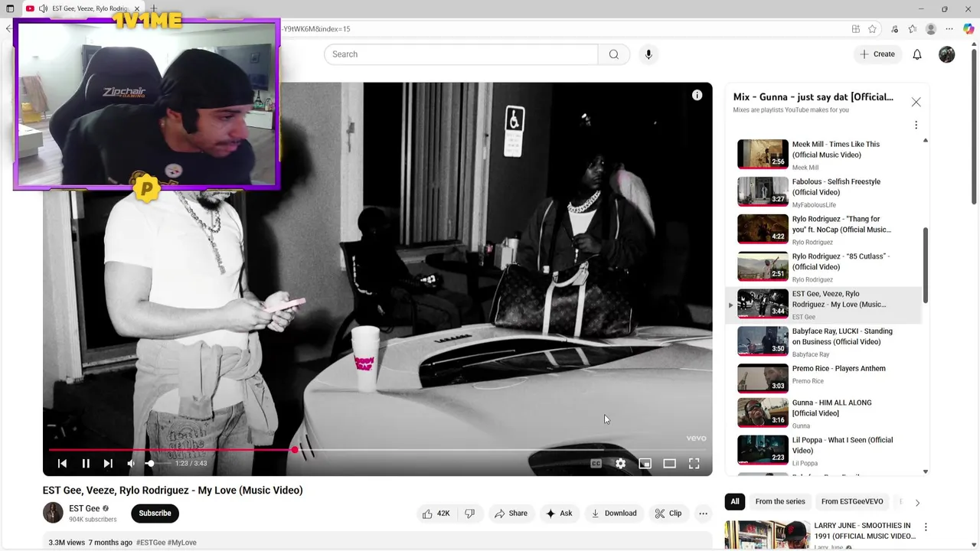This screenshot has width=980, height=551.
Task: Download the video
Action: pos(614,514)
